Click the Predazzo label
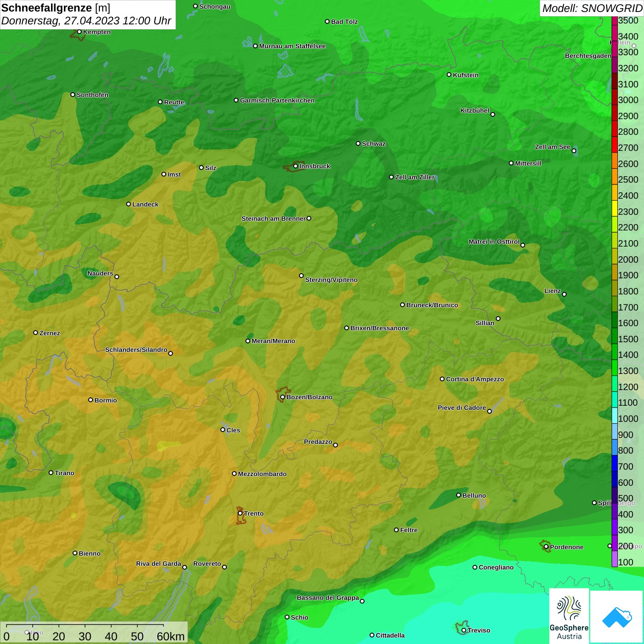The image size is (644, 644). [x=318, y=442]
